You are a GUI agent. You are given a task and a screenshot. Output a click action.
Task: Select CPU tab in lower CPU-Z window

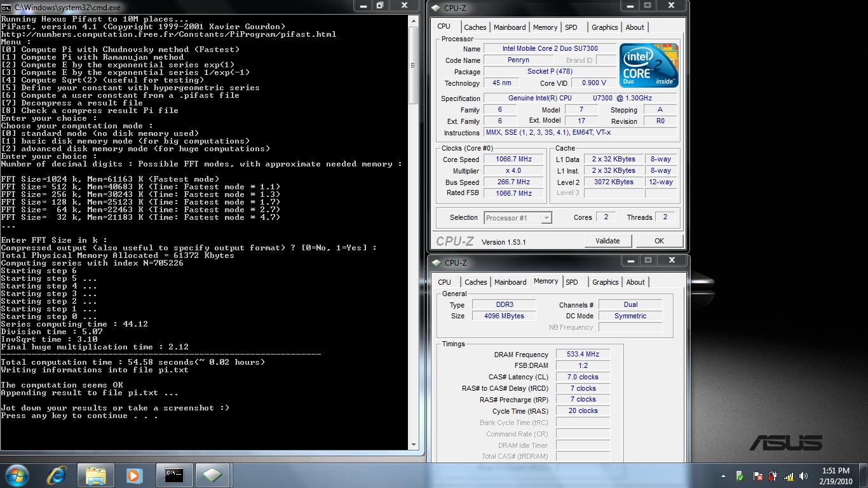tap(445, 282)
